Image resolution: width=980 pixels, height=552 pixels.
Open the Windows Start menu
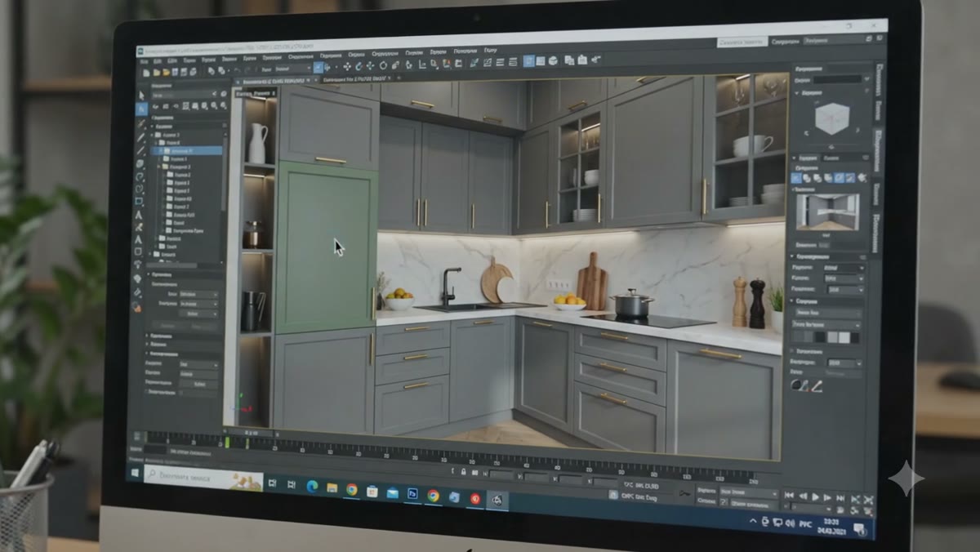(x=135, y=473)
